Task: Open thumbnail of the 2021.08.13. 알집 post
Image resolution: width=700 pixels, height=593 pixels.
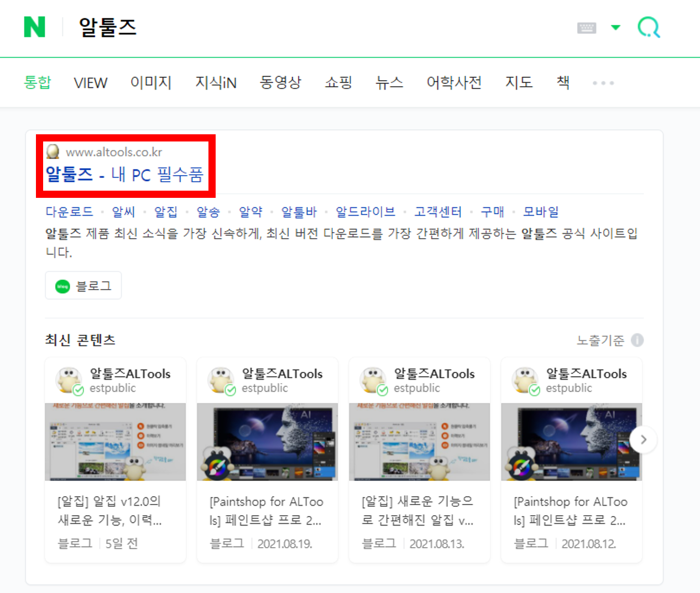Action: click(x=420, y=442)
